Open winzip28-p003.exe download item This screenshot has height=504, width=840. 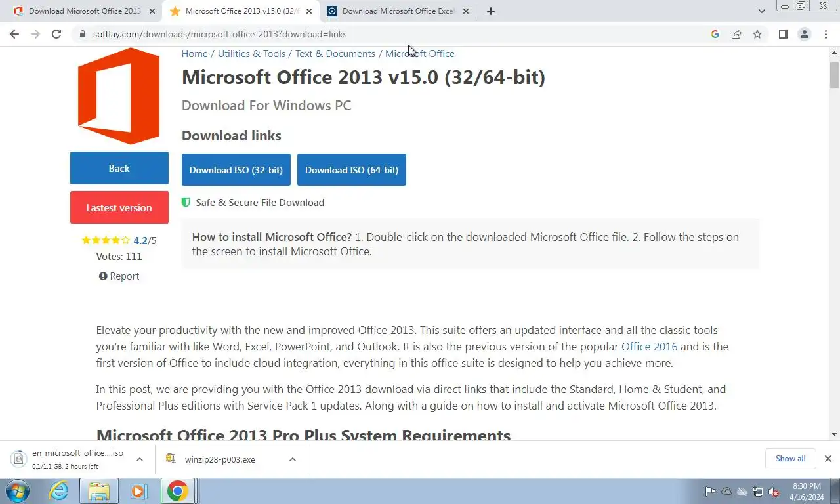pos(220,459)
